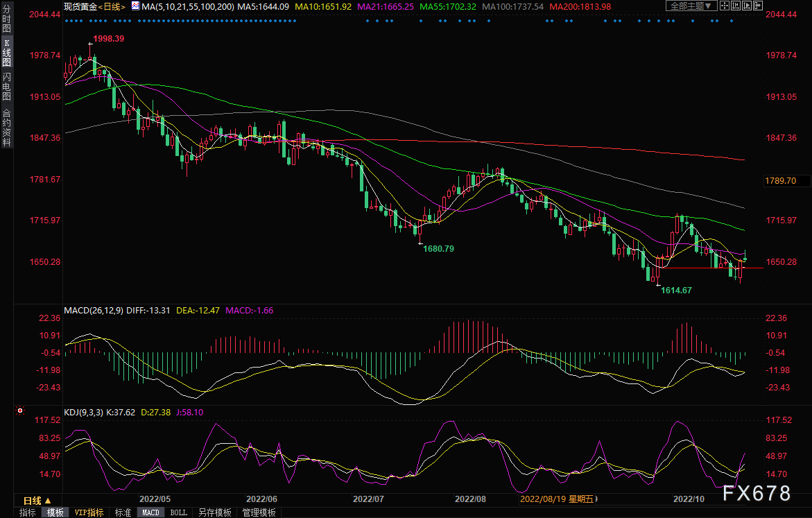Click the J:58.10 value
812x518 pixels.
tap(190, 413)
